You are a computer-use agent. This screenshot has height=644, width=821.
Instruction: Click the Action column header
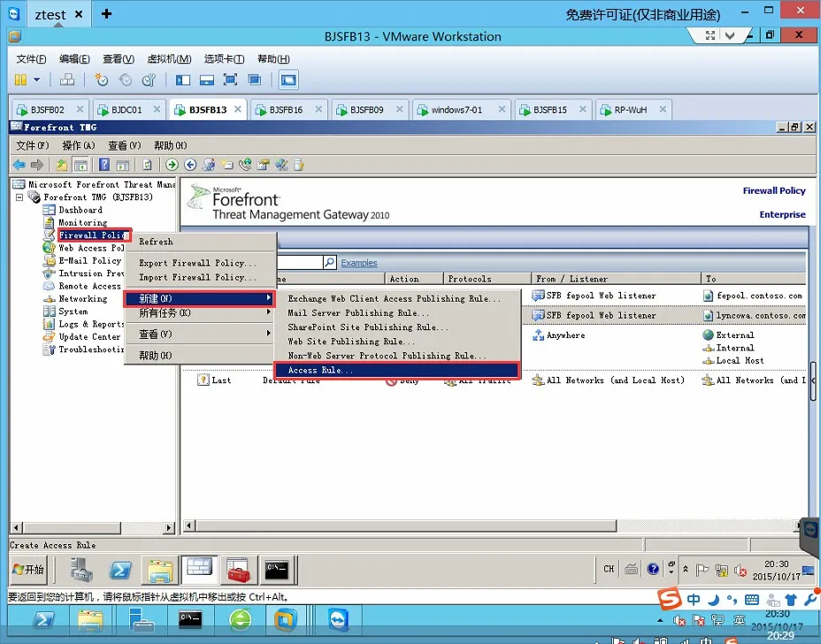pyautogui.click(x=414, y=279)
